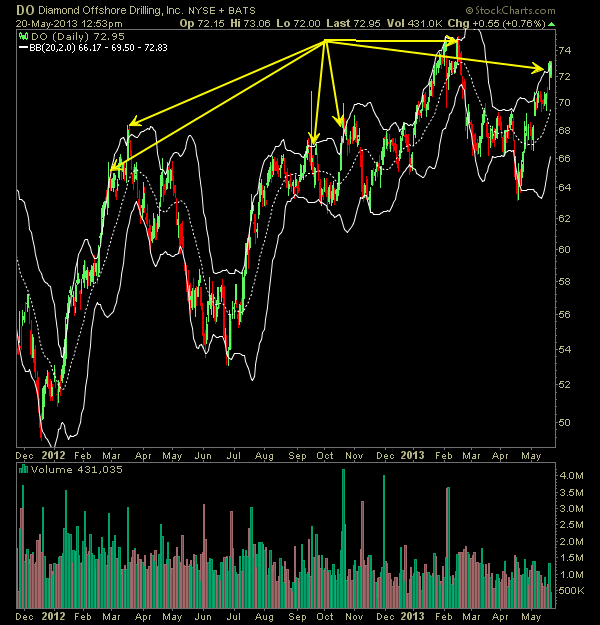The width and height of the screenshot is (600, 625).
Task: Select the large DO ticker symbol
Action: click(25, 10)
